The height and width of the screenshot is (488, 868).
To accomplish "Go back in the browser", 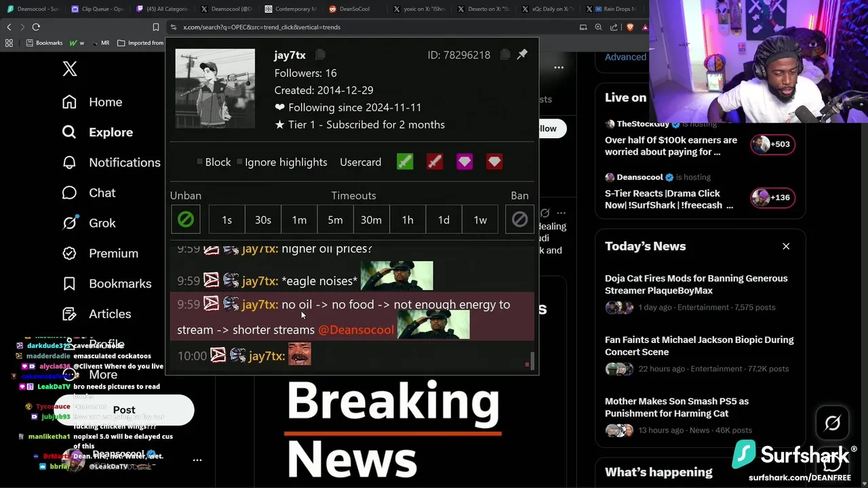I will point(9,27).
